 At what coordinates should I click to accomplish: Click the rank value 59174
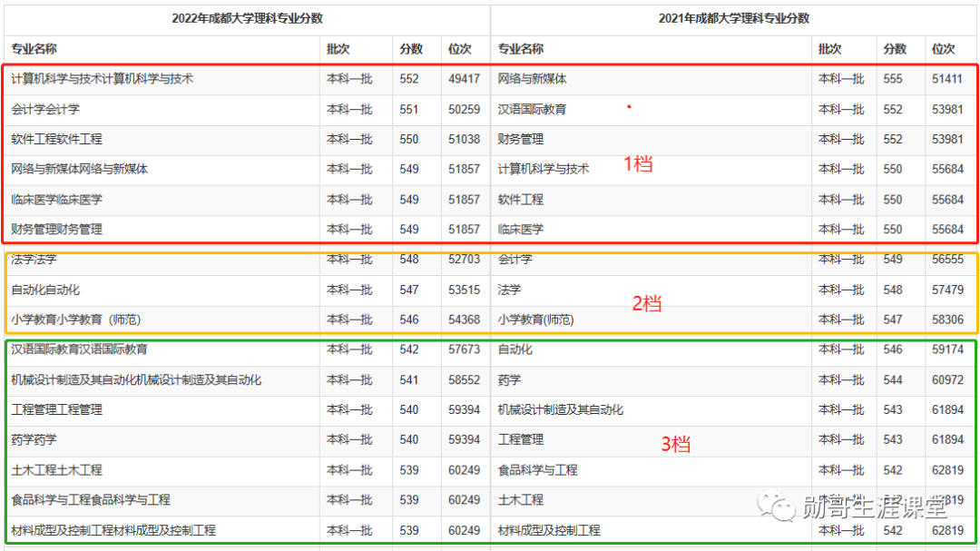pos(947,349)
